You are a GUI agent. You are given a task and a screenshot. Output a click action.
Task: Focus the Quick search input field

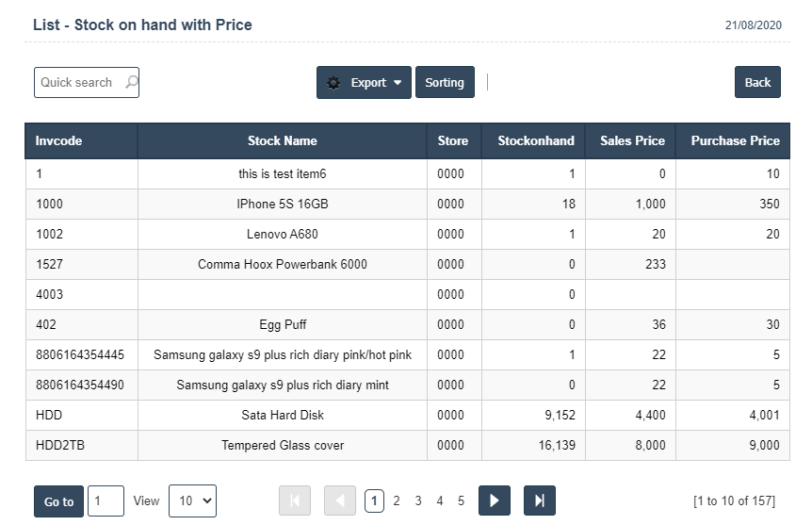click(79, 83)
